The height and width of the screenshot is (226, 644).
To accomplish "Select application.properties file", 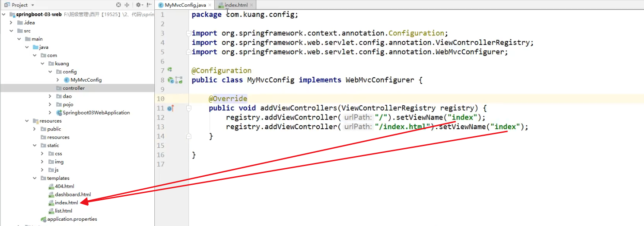I will (x=72, y=219).
